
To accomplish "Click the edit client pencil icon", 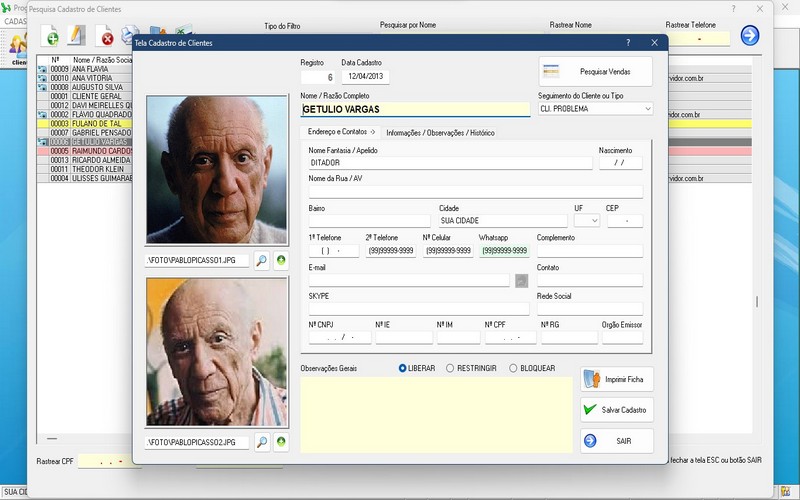I will click(x=76, y=38).
